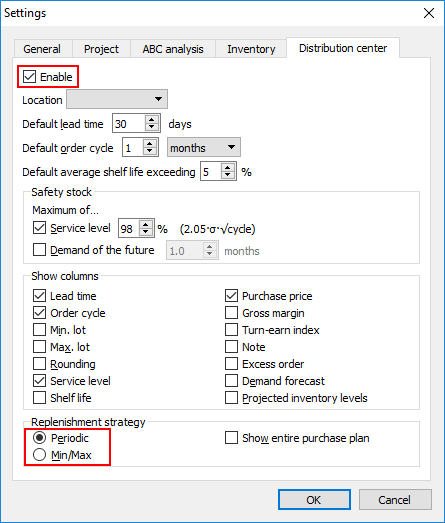The image size is (445, 523).
Task: Check the Gross margin column
Action: coord(231,313)
